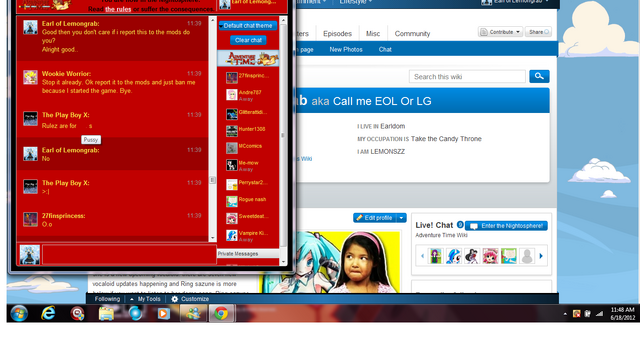Click the Search this wiki field
640x360 pixels.
pos(467,76)
